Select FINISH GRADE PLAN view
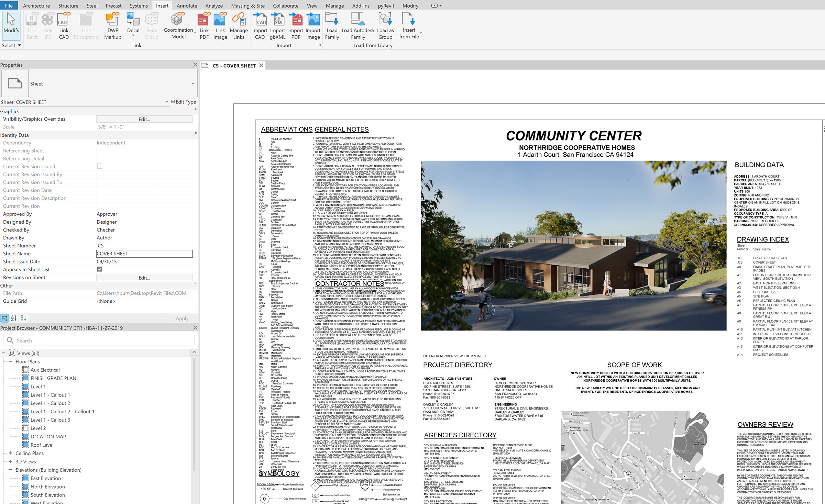The image size is (825, 504). [53, 378]
